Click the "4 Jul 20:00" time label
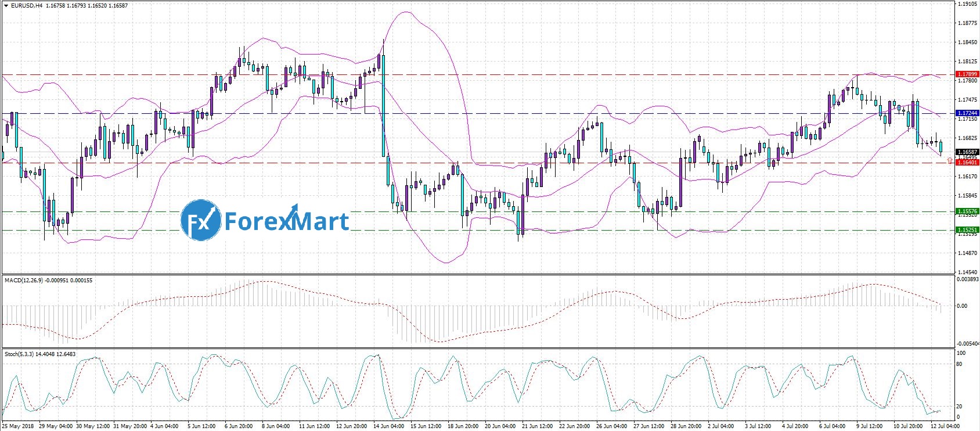 [x=795, y=426]
